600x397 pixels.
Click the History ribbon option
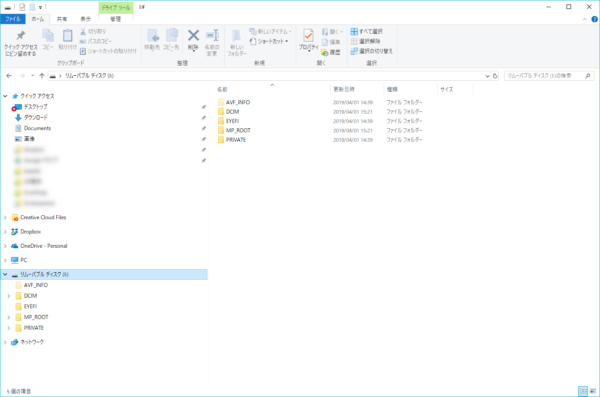[x=331, y=52]
